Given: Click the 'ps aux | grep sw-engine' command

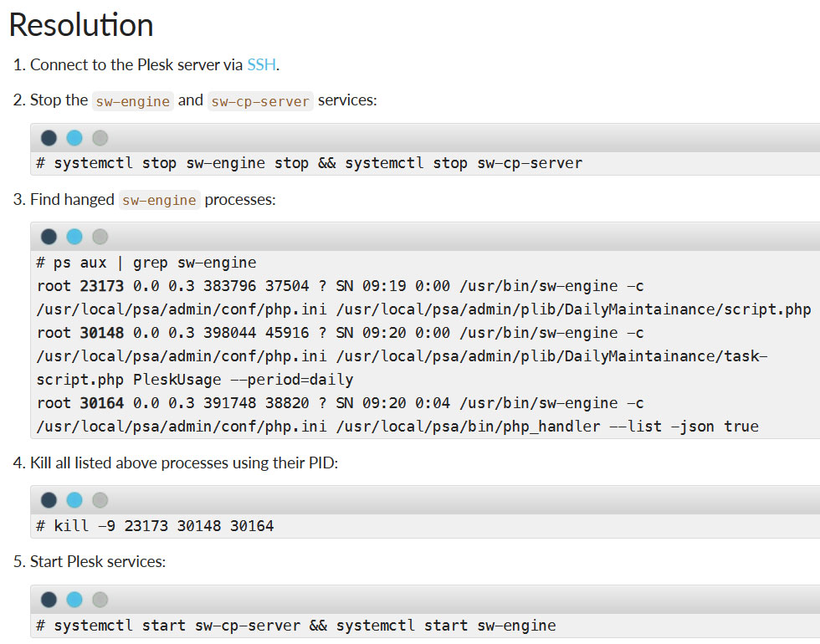Looking at the screenshot, I should [146, 263].
